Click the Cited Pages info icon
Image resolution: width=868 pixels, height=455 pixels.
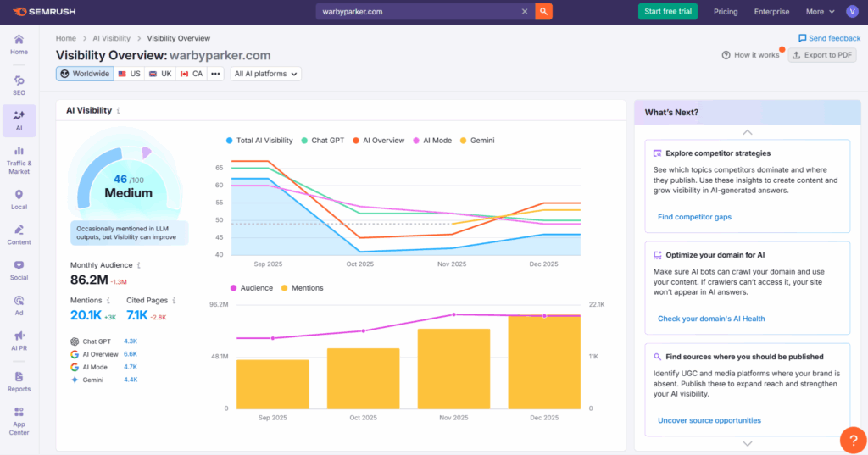174,301
